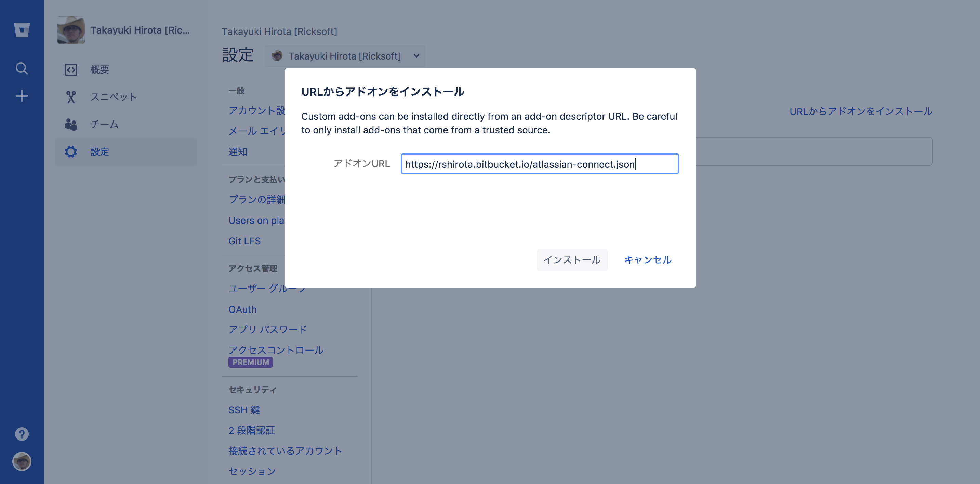Click the 一般 section heading
The width and height of the screenshot is (980, 484).
[236, 90]
